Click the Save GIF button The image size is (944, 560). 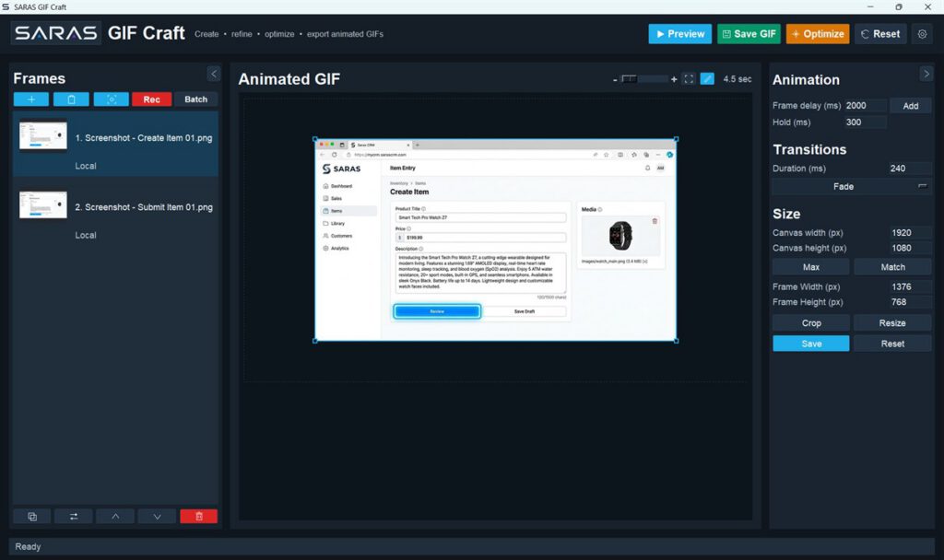click(x=749, y=34)
